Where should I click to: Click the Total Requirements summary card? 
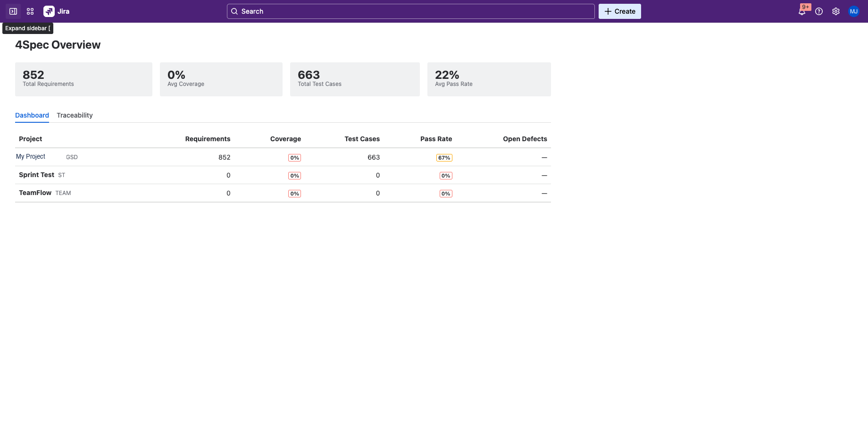point(83,79)
